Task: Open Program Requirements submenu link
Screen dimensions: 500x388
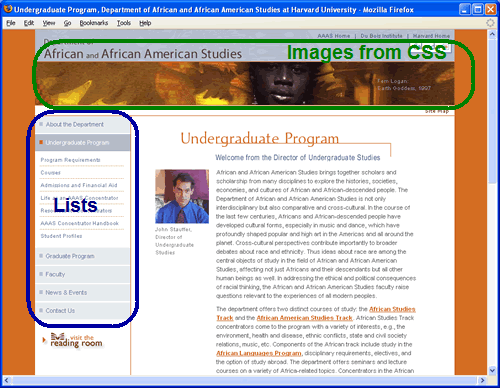Action: (70, 160)
